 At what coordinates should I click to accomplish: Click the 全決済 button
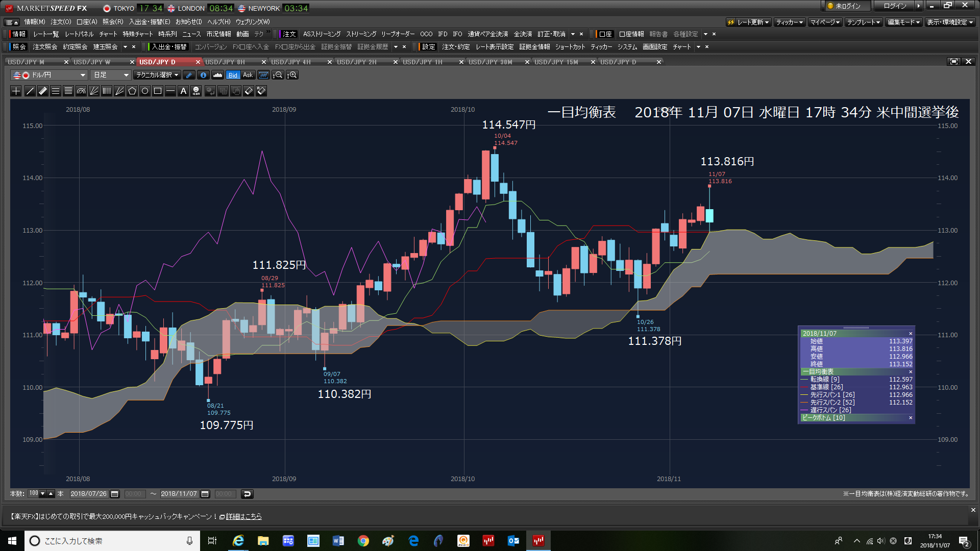[x=523, y=34]
